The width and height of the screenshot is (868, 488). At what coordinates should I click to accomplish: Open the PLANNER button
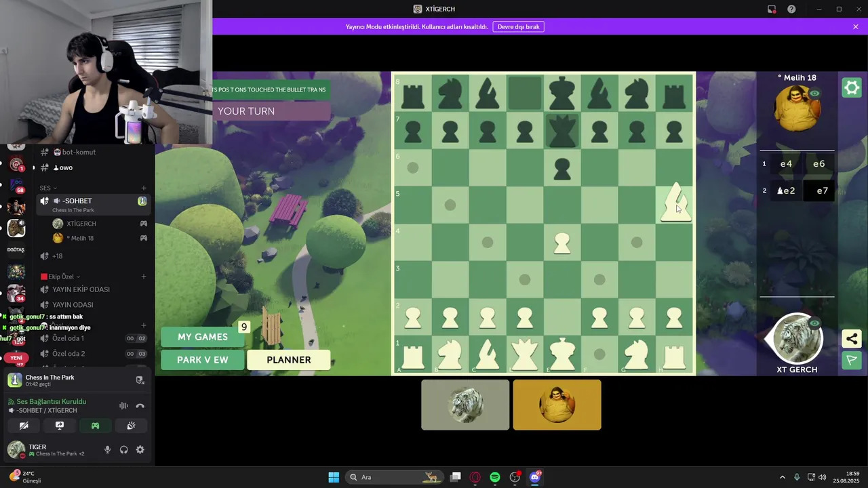pyautogui.click(x=289, y=360)
